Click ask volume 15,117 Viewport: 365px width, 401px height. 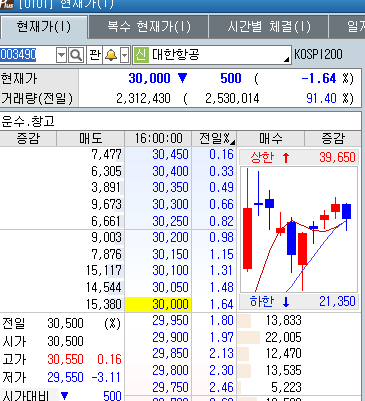[x=103, y=270]
